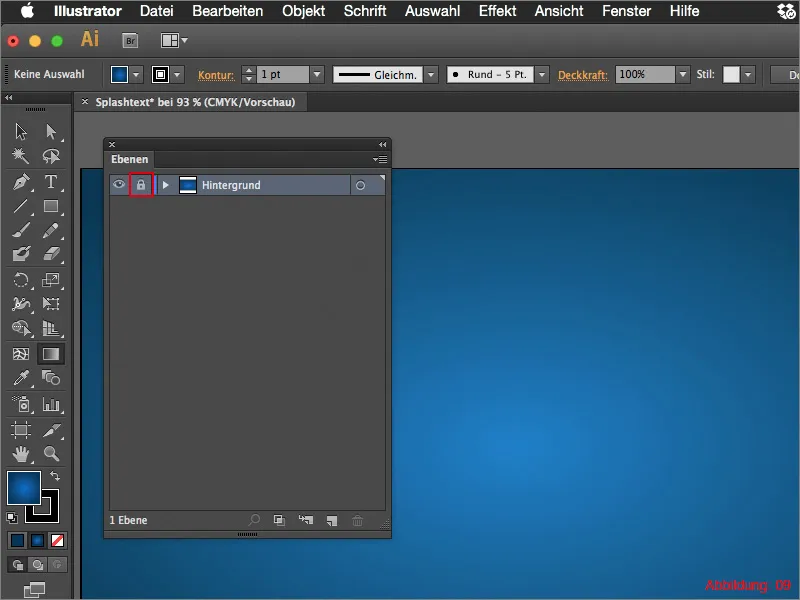Swap fill and stroke colors
Image resolution: width=800 pixels, height=600 pixels.
tap(55, 476)
